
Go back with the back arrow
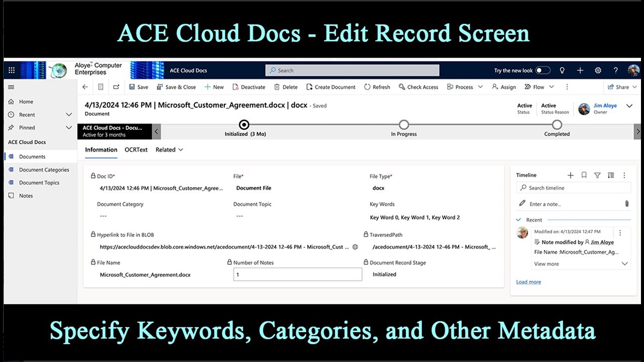click(85, 87)
